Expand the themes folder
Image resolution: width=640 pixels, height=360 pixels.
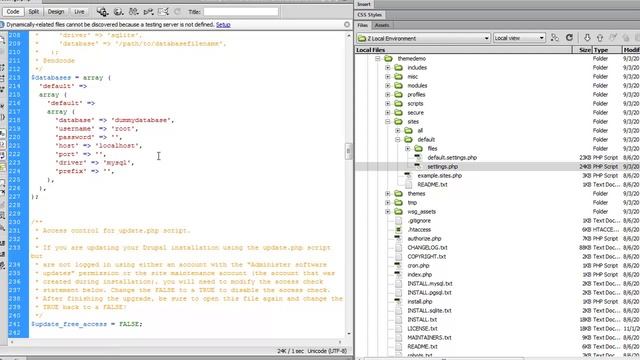coord(387,193)
